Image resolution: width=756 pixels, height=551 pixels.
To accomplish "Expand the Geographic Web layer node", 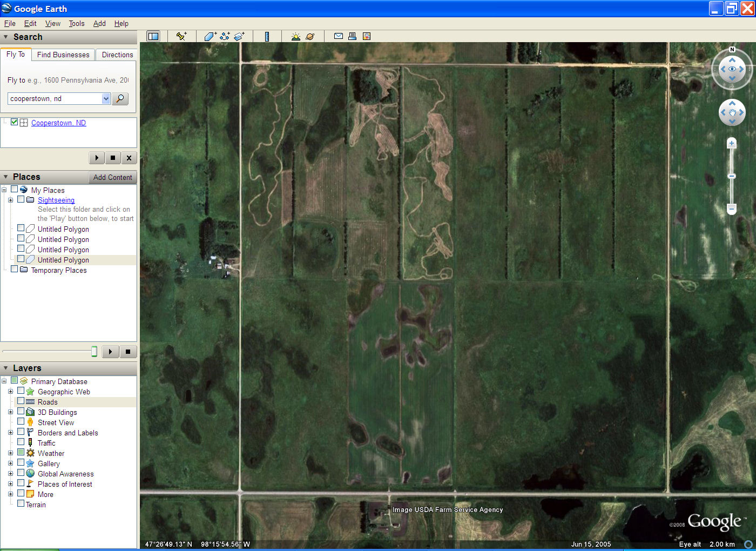I will coord(10,391).
